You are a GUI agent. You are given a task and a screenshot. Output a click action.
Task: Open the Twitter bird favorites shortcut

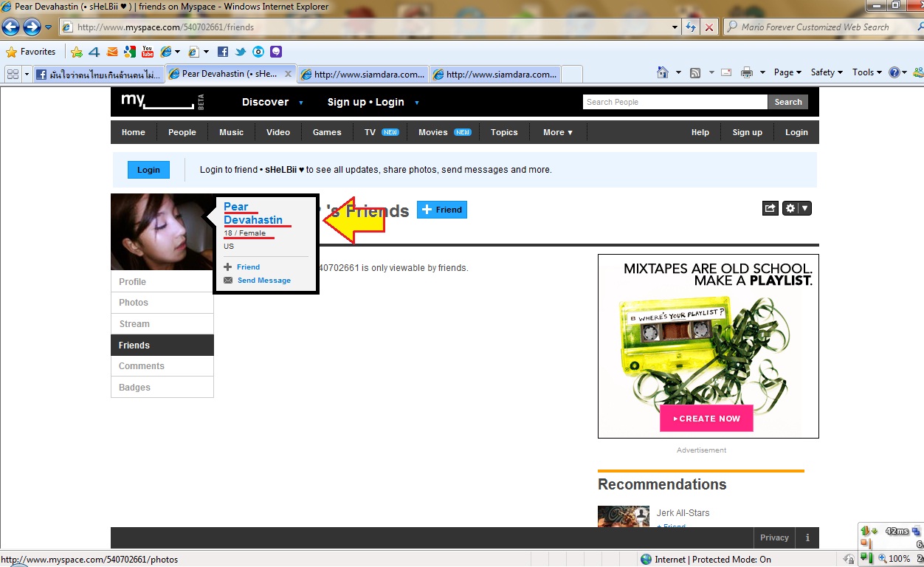click(241, 52)
